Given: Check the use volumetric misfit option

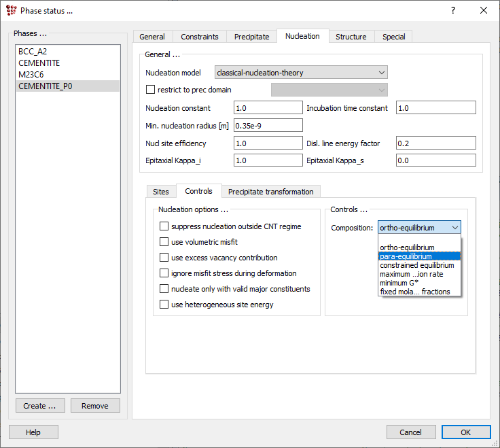Looking at the screenshot, I should pos(164,242).
